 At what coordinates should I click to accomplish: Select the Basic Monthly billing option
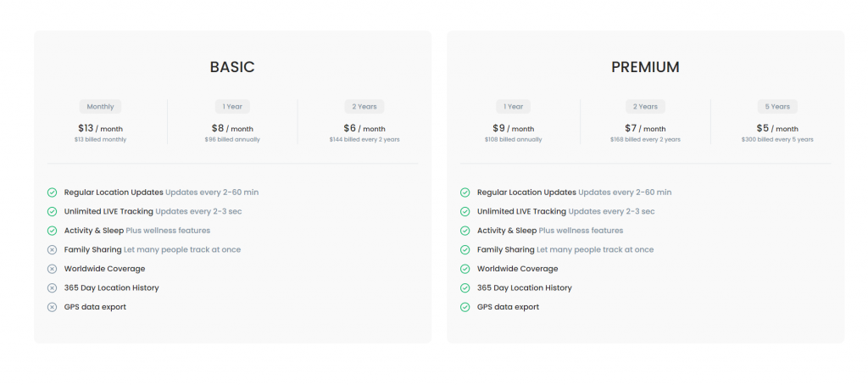(100, 107)
